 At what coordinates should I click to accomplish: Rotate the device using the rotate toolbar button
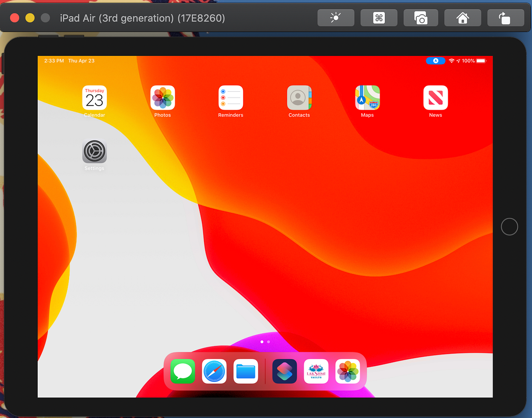505,18
